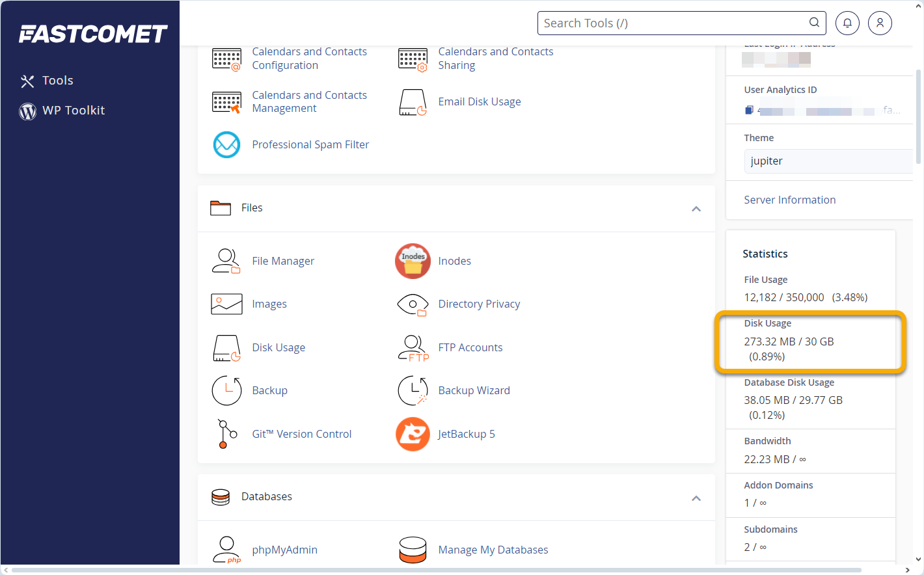The width and height of the screenshot is (924, 575).
Task: Open the Git Version Control link
Action: [302, 434]
